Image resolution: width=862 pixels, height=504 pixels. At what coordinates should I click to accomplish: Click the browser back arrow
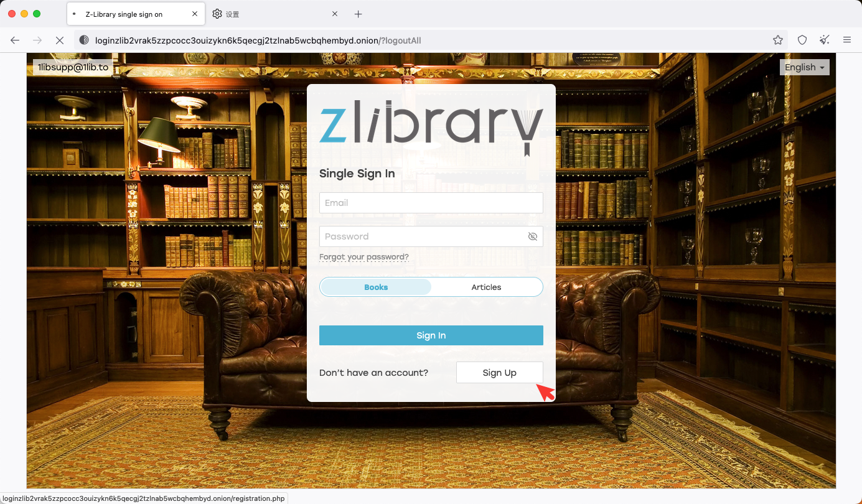15,40
